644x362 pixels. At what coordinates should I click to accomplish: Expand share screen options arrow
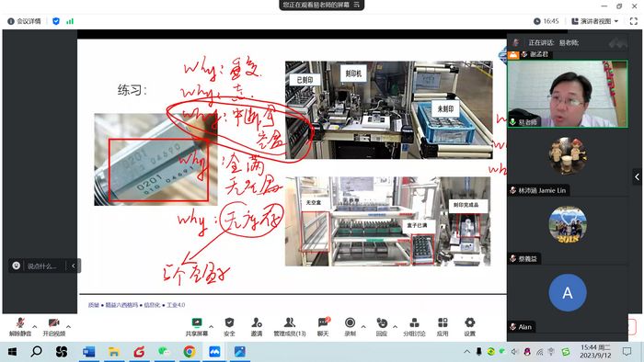click(211, 327)
